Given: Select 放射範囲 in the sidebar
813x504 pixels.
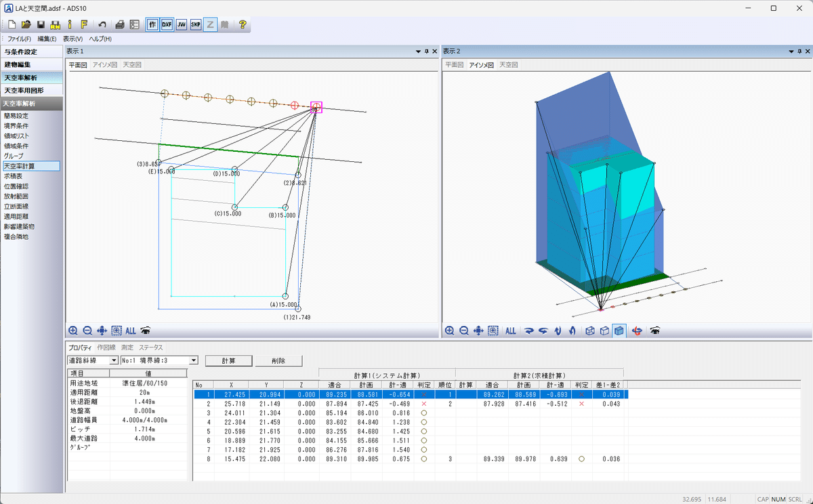Looking at the screenshot, I should pos(16,196).
